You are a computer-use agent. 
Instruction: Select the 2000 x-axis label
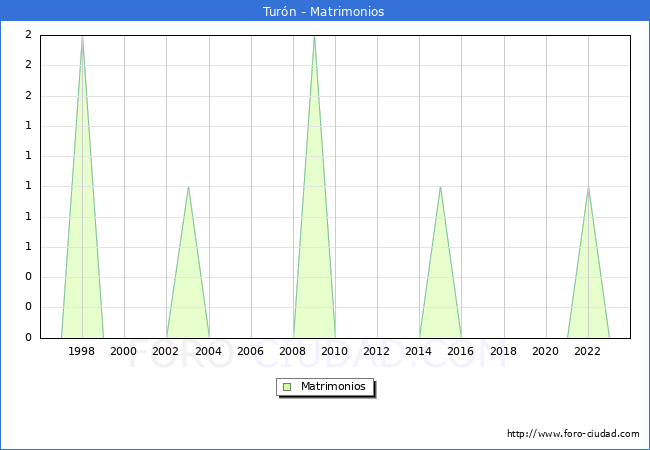124,351
